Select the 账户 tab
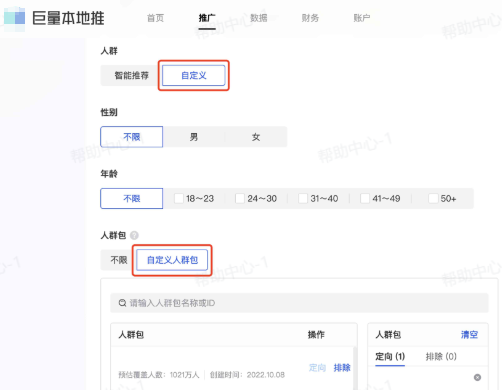This screenshot has height=390, width=502. (x=362, y=18)
